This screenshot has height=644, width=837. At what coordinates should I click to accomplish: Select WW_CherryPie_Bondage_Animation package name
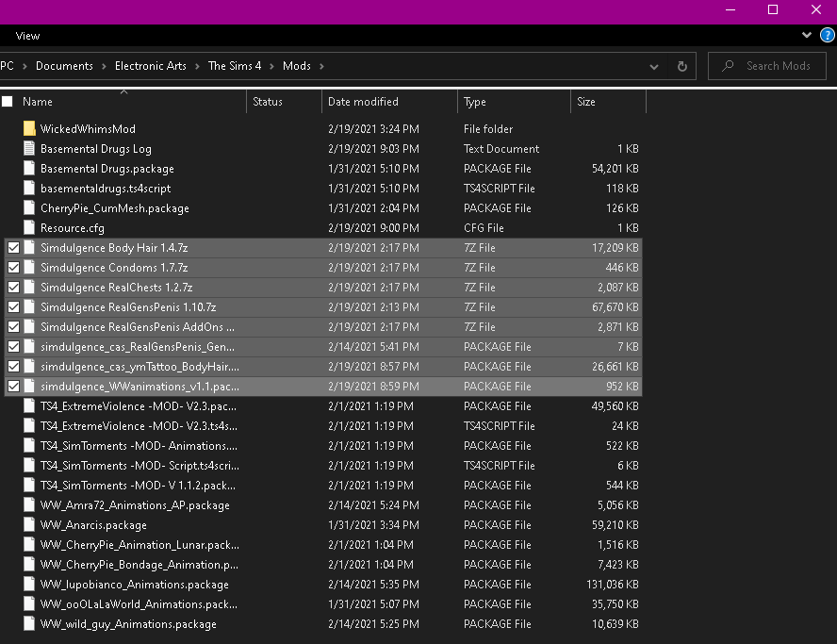(x=139, y=565)
